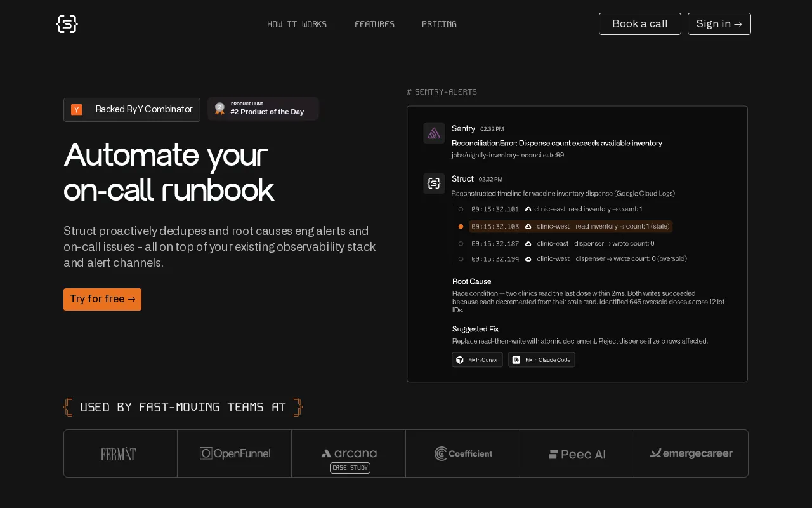Open the Fermàt customer logo

coord(118,454)
